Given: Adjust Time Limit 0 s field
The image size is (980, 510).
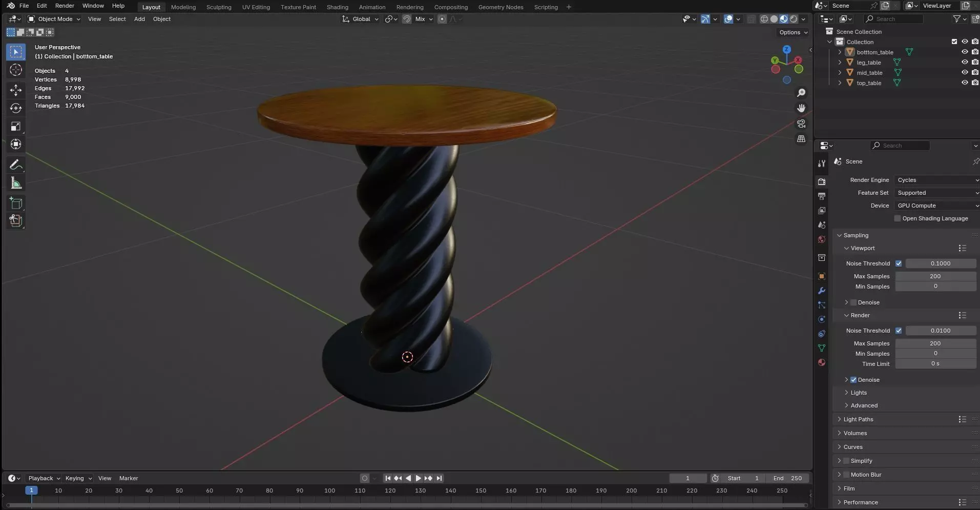Looking at the screenshot, I should 935,364.
